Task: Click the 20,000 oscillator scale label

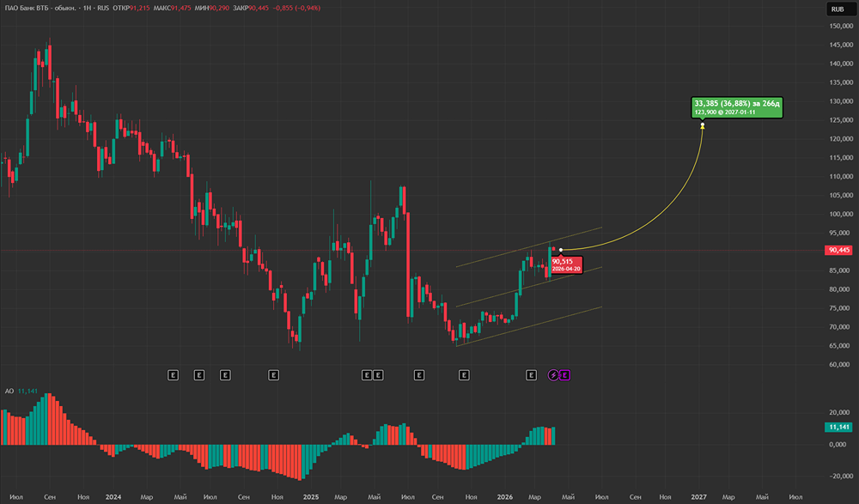Action: point(840,412)
